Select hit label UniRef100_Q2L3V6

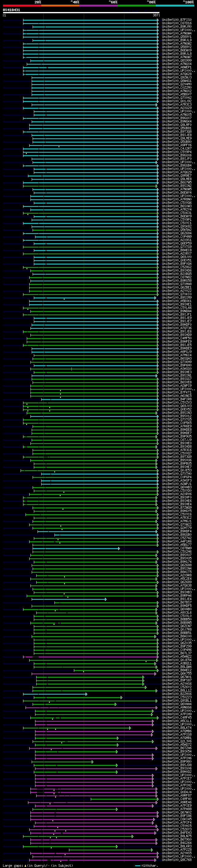[x=177, y=741]
